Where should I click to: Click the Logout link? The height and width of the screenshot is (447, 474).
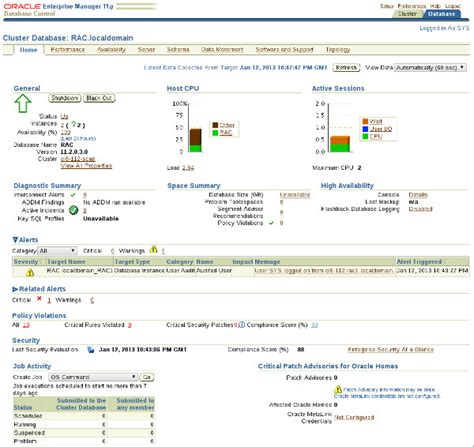click(x=453, y=6)
